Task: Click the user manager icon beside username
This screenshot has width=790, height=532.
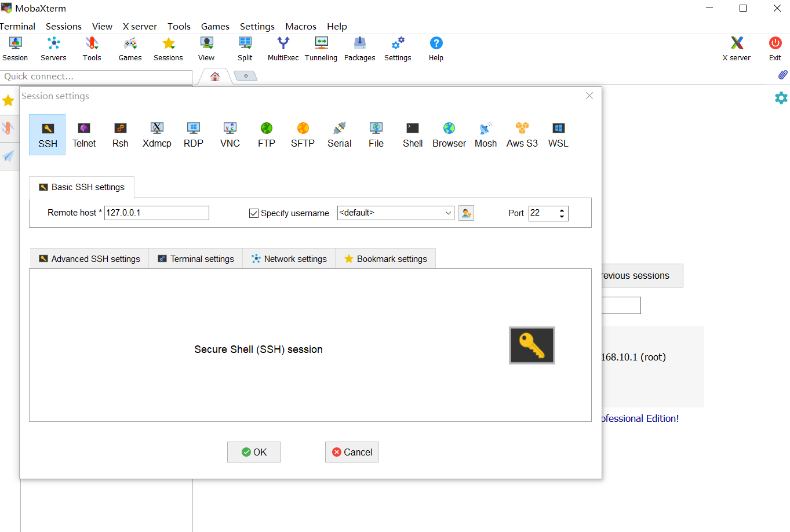Action: (x=466, y=213)
